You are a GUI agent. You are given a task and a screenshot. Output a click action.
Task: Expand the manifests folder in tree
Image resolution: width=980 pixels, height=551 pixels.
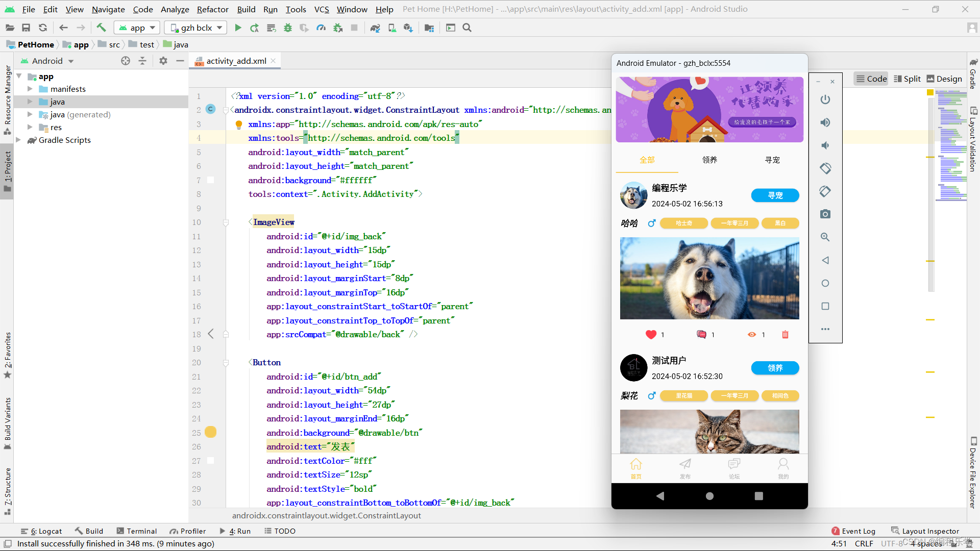pyautogui.click(x=30, y=89)
